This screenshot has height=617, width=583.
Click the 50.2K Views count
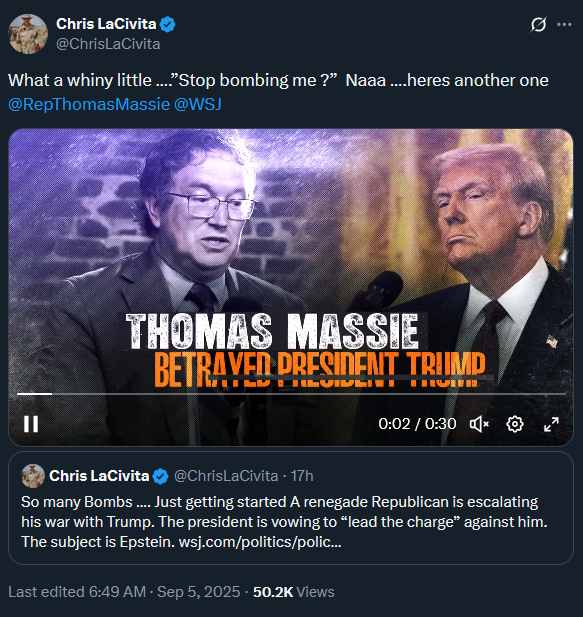click(x=293, y=592)
